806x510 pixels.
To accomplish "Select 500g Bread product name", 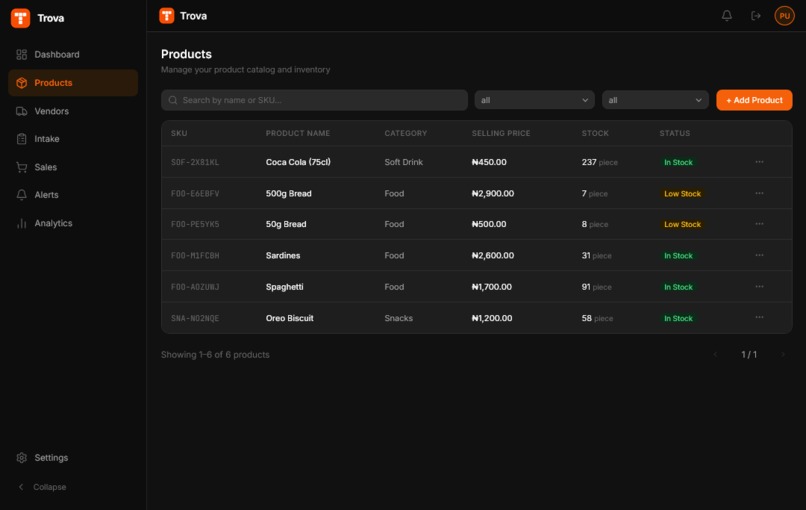I will (288, 193).
